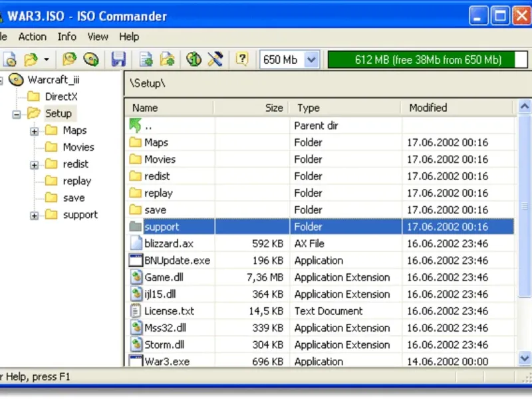
Task: Collapse the Setup tree node
Action: click(x=16, y=114)
